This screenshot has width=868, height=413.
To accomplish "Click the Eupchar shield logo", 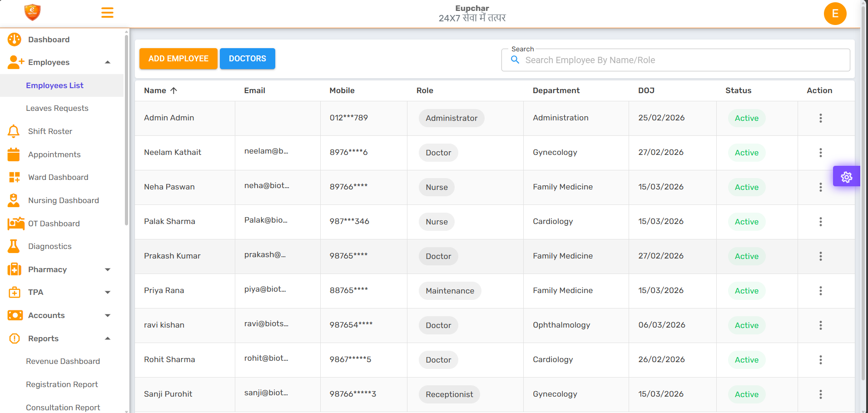I will 32,12.
